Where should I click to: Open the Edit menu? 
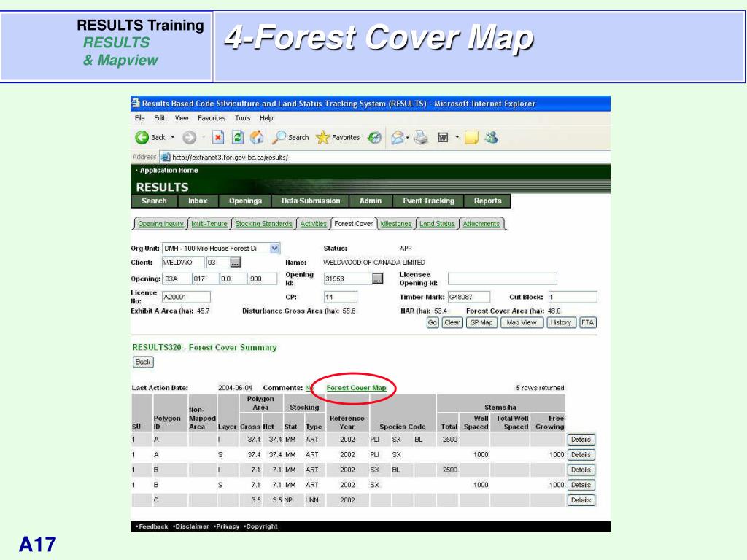tap(160, 118)
